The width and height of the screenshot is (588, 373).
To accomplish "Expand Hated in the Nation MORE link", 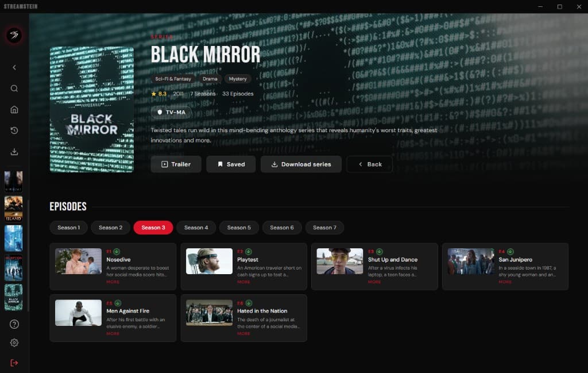I will (243, 333).
